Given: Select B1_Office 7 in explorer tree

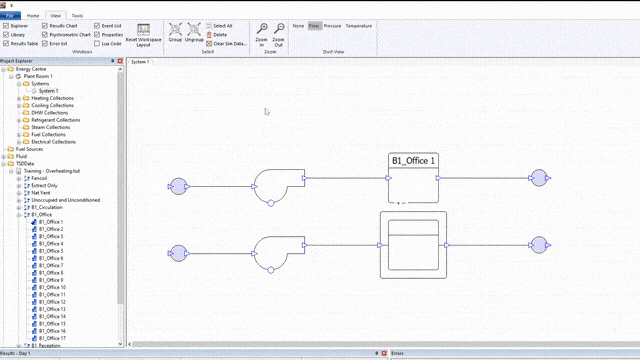Looking at the screenshot, I should point(51,266).
